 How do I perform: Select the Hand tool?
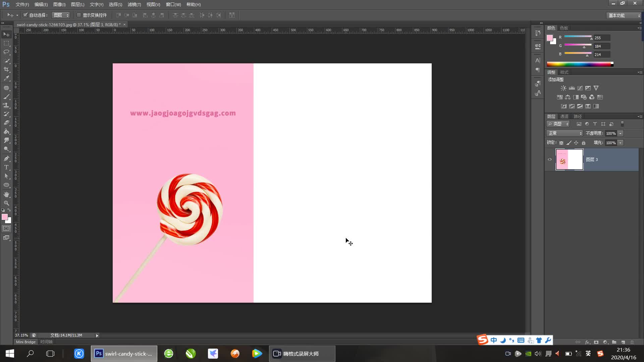6,194
